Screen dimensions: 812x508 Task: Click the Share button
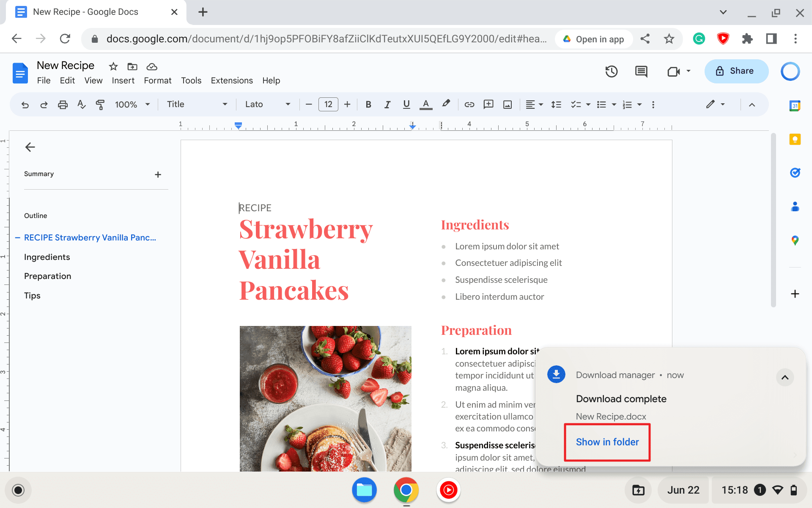tap(735, 72)
